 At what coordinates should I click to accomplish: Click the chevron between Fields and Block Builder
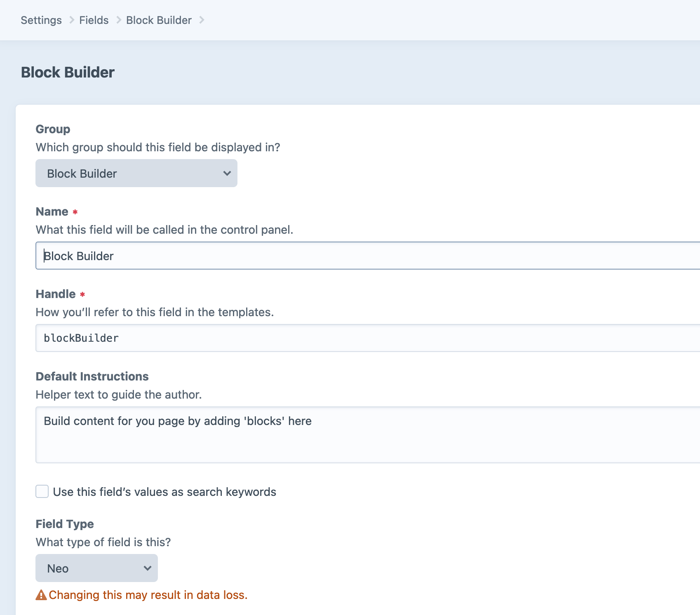coord(119,20)
